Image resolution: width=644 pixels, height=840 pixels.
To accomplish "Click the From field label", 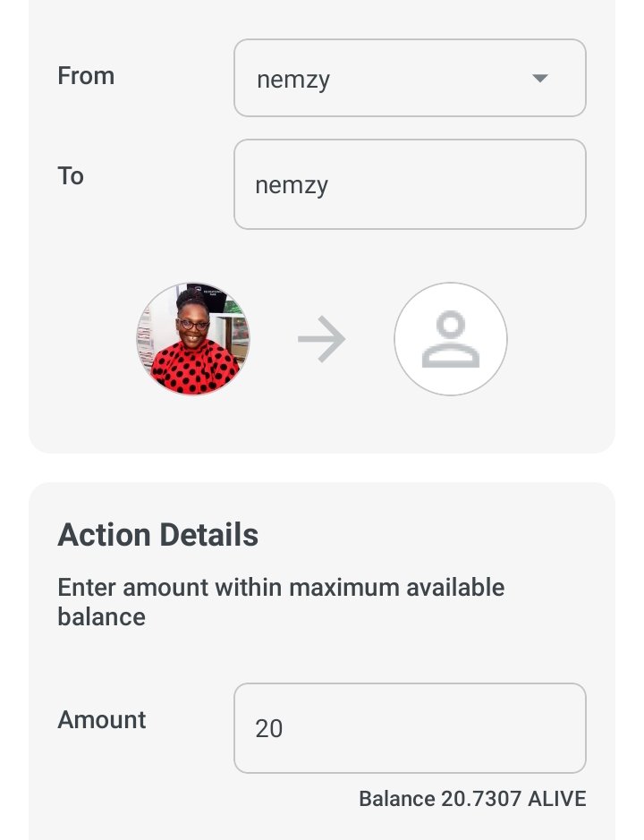I will coord(86,76).
